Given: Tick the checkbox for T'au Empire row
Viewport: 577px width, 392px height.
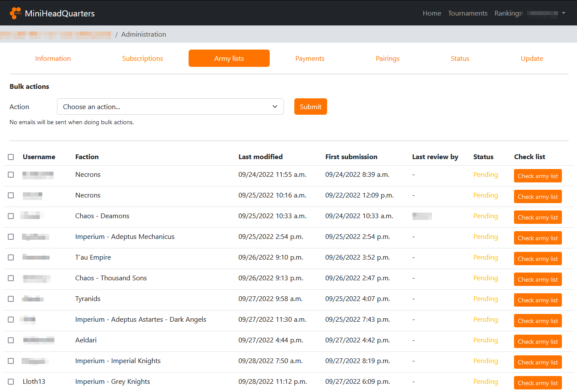Looking at the screenshot, I should click(11, 257).
